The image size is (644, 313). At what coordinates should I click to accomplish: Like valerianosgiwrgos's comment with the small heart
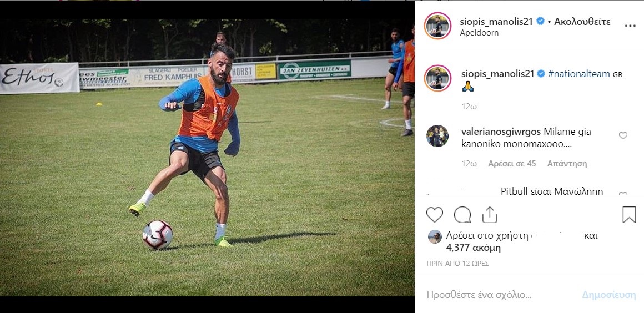click(623, 135)
